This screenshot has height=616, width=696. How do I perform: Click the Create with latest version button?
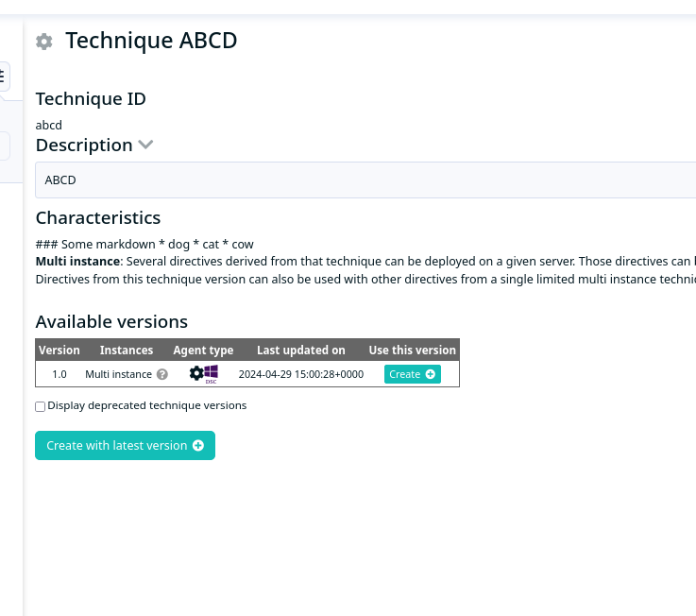[x=126, y=445]
